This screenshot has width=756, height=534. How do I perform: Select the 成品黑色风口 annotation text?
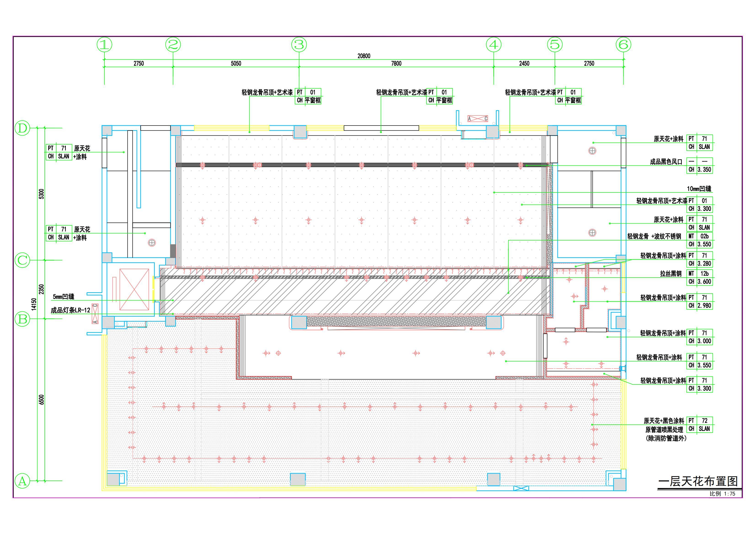666,162
